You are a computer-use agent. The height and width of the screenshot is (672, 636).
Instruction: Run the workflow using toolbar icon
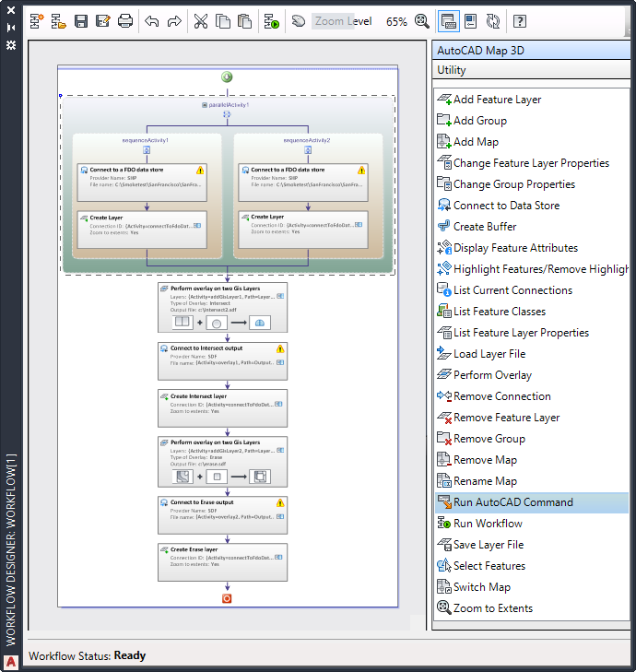click(271, 21)
